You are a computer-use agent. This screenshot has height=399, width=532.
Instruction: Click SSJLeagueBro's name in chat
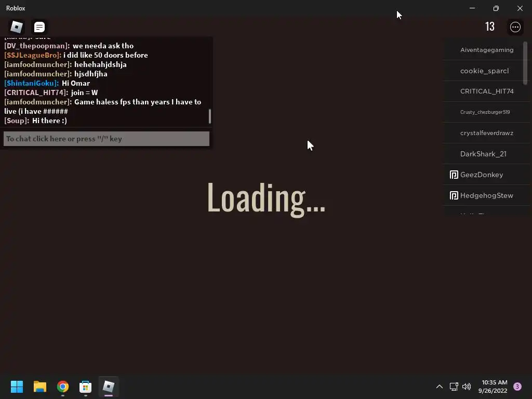[33, 55]
